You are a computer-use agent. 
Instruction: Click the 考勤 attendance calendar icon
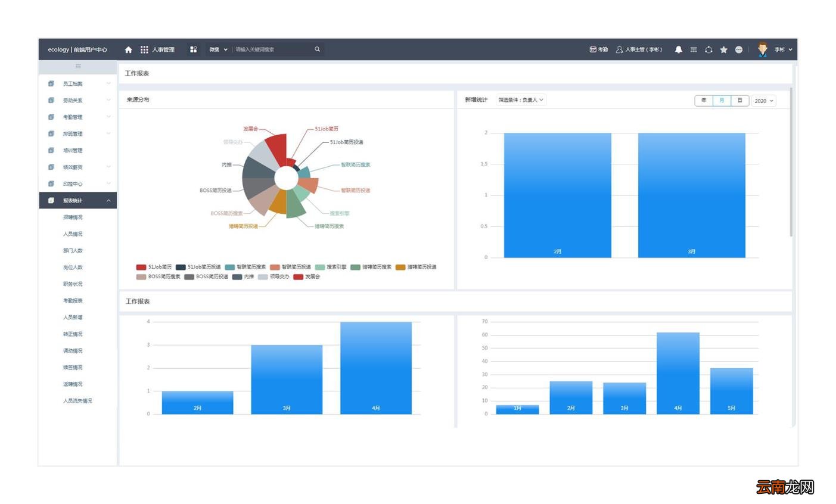pos(593,49)
